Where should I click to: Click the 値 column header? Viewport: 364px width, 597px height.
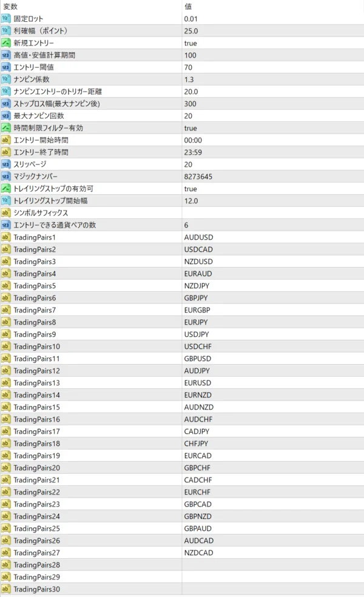(187, 6)
